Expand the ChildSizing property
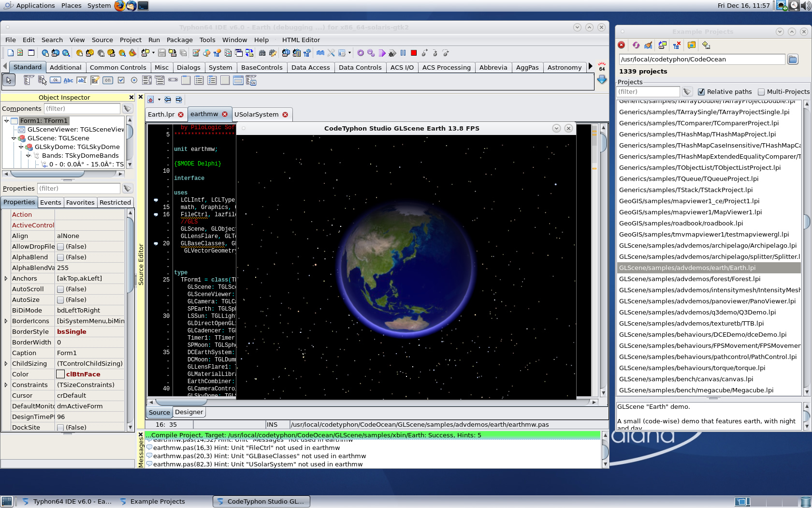Viewport: 812px width, 508px height. click(6, 364)
